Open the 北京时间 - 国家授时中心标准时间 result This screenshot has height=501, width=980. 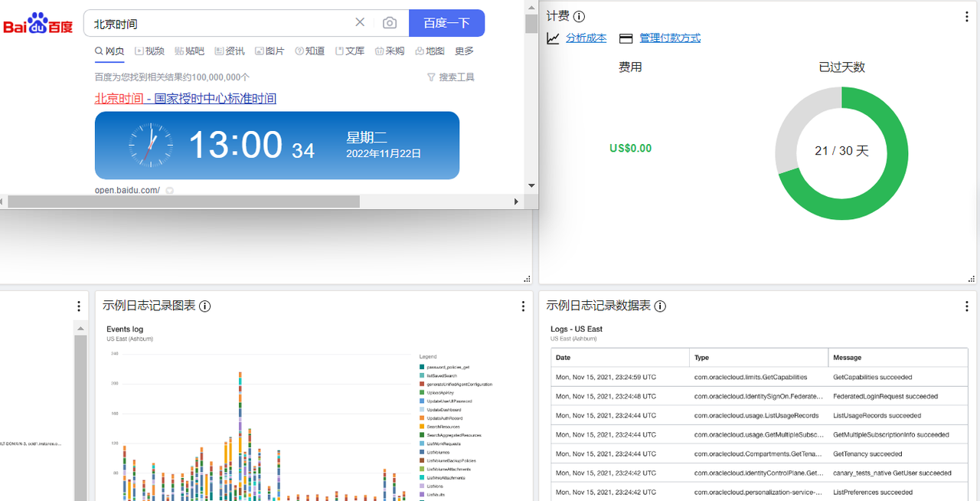185,99
